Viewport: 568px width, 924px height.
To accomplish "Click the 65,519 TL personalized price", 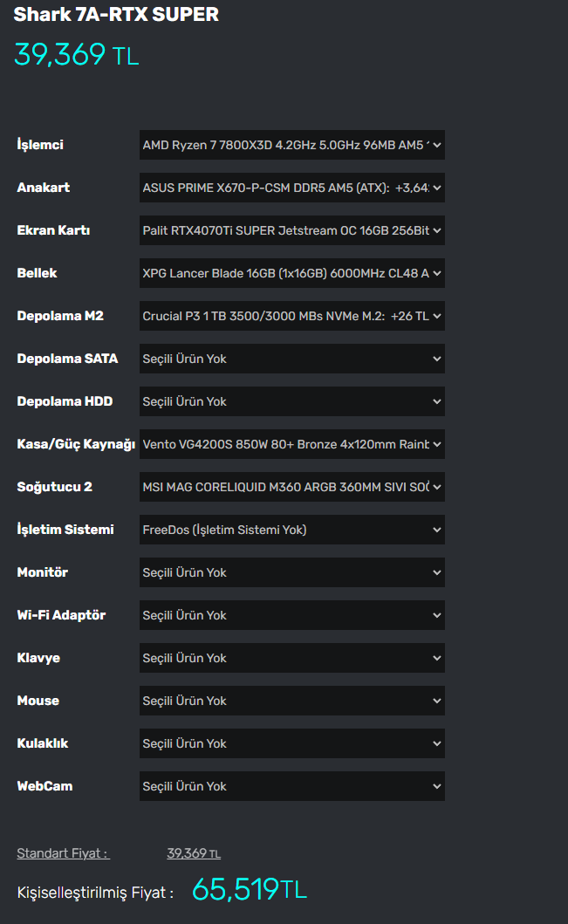I will tap(250, 890).
